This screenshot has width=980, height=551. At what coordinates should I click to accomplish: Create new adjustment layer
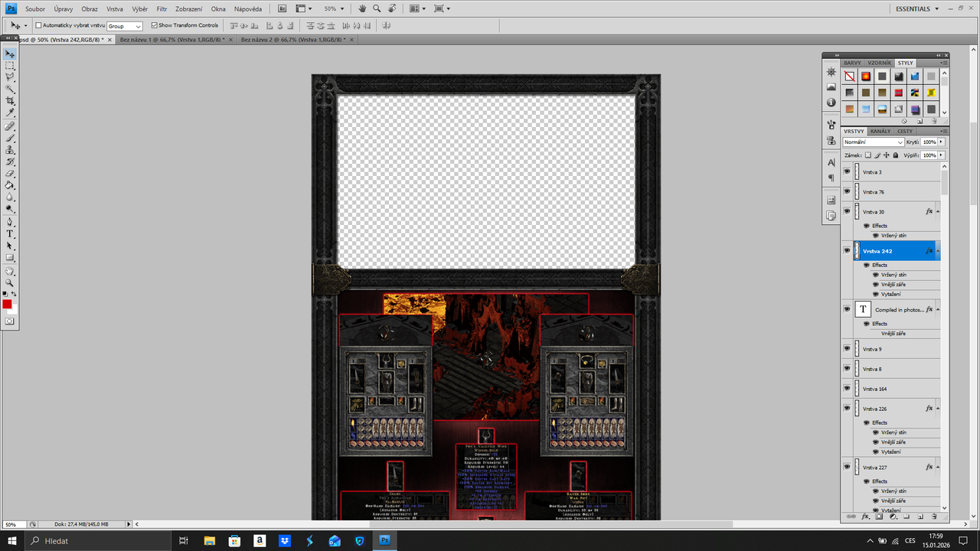click(x=893, y=517)
